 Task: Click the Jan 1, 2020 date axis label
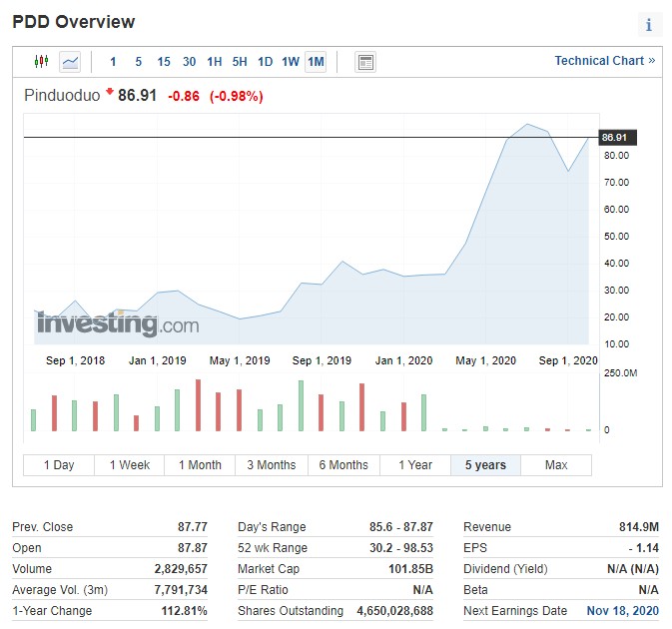pos(403,360)
